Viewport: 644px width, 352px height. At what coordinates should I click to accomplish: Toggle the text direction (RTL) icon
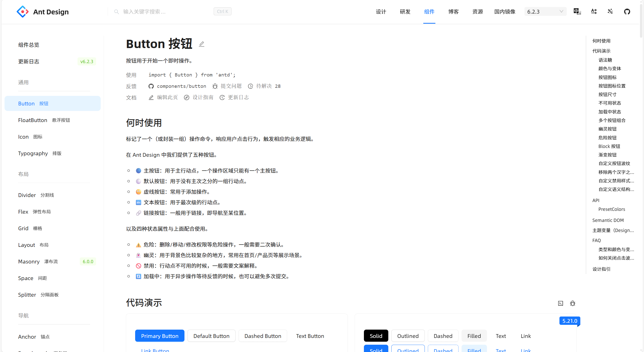coord(594,12)
